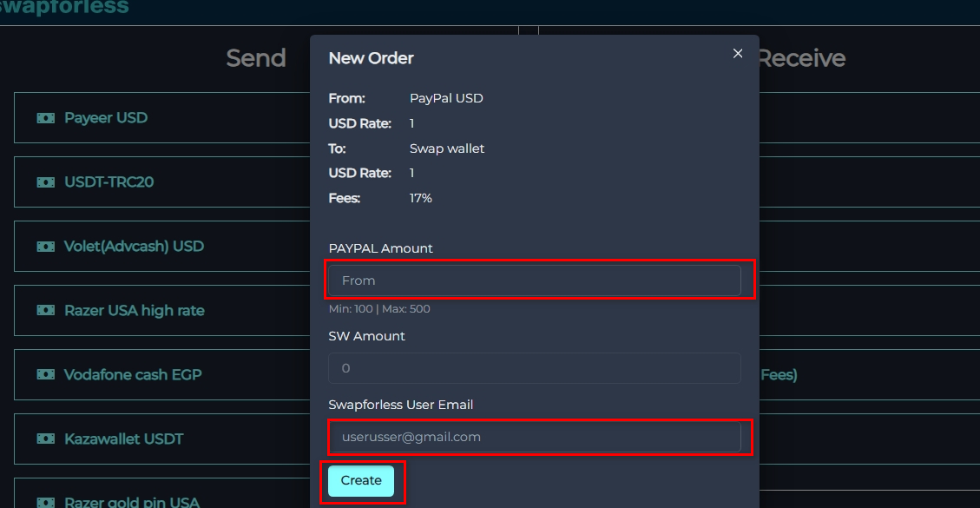Switch to the Receive section

[x=801, y=57]
